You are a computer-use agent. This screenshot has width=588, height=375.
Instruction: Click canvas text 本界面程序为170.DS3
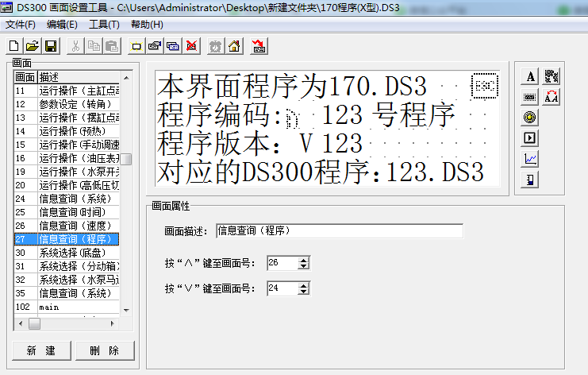pos(292,87)
